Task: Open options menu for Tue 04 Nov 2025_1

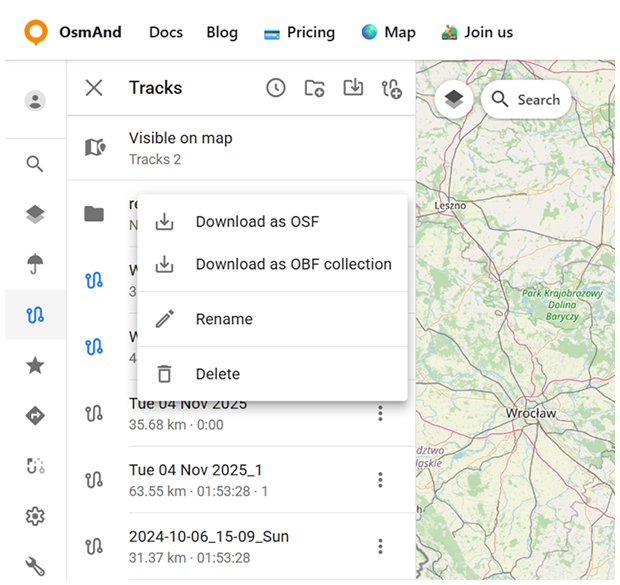Action: point(380,480)
